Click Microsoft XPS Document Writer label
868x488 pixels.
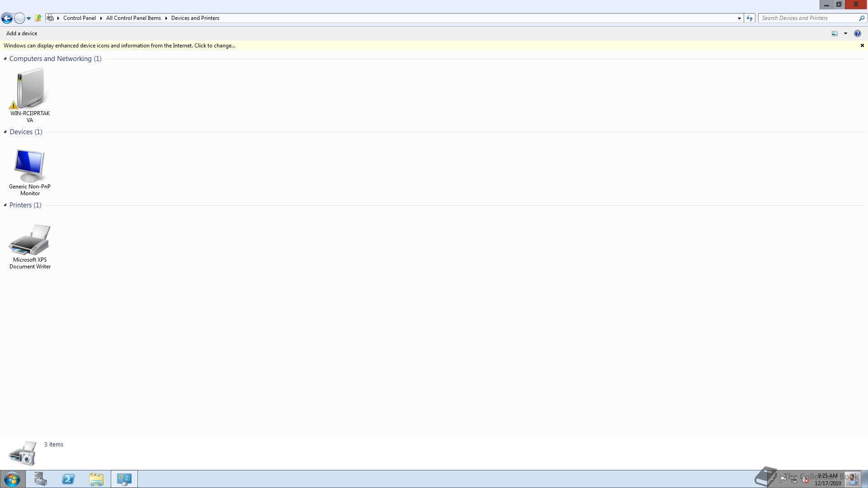coord(30,263)
